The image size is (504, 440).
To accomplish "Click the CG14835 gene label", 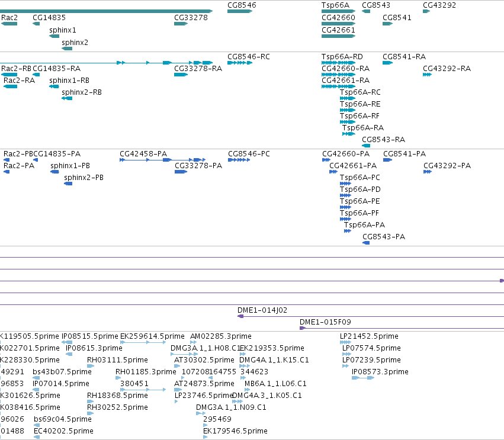I will pyautogui.click(x=49, y=18).
